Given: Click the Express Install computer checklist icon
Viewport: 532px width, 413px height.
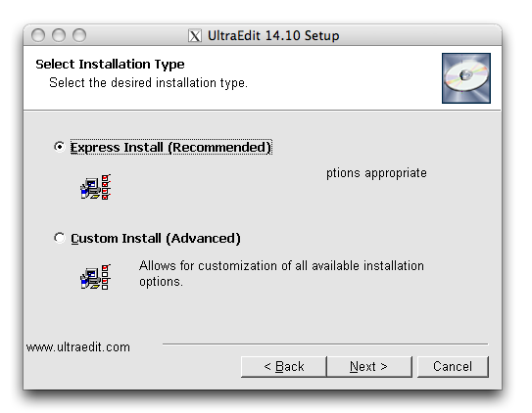Looking at the screenshot, I should [96, 187].
